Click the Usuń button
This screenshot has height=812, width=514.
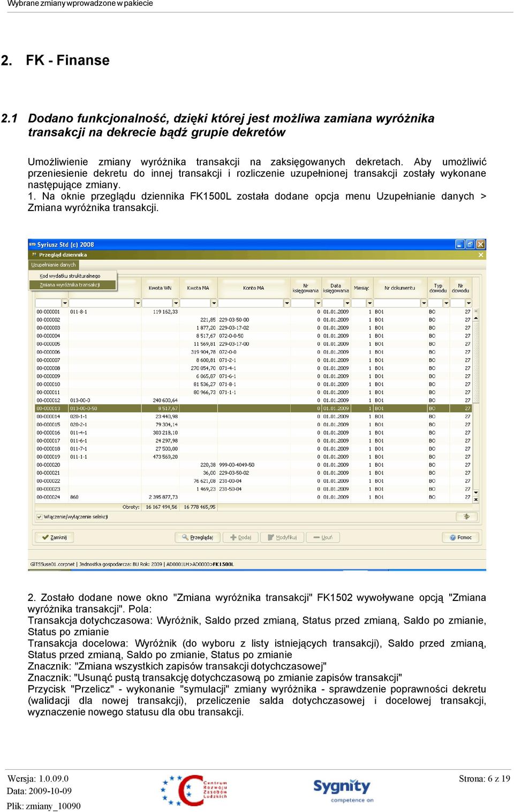click(323, 537)
